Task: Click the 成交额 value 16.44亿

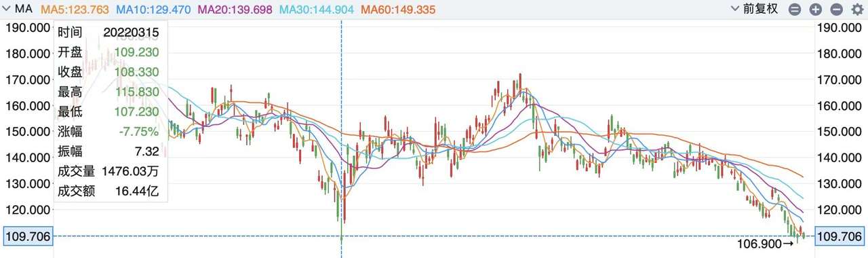Action: pyautogui.click(x=138, y=191)
